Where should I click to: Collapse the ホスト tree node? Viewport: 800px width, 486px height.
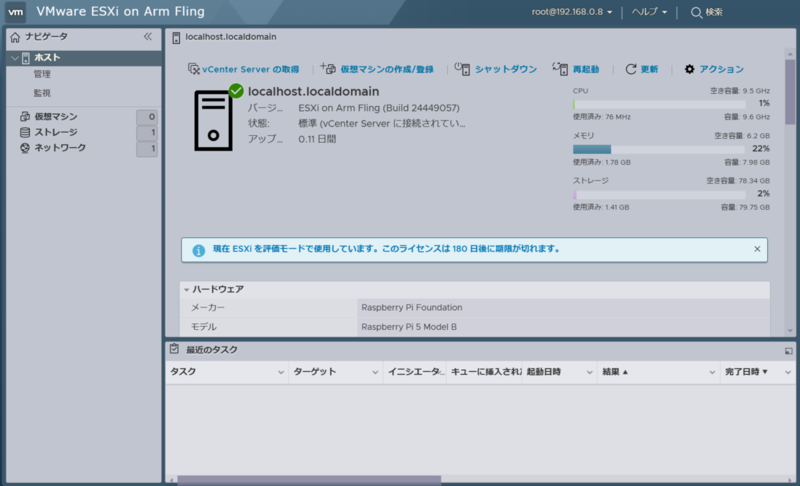14,58
